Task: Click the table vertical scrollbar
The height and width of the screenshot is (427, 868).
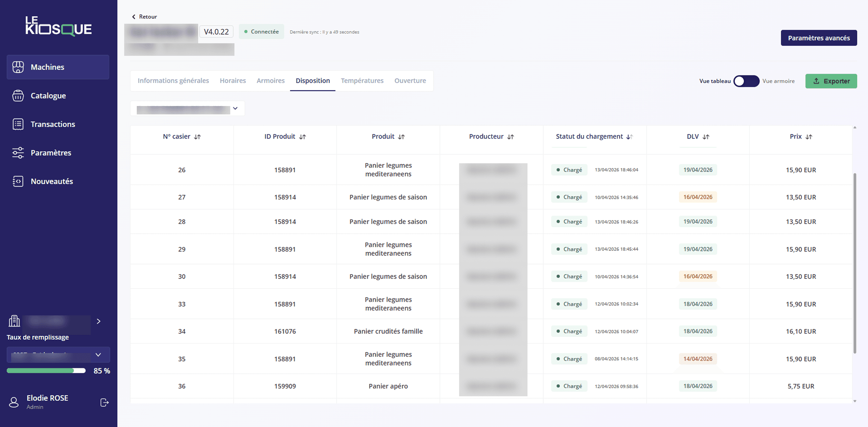Action: tap(855, 263)
